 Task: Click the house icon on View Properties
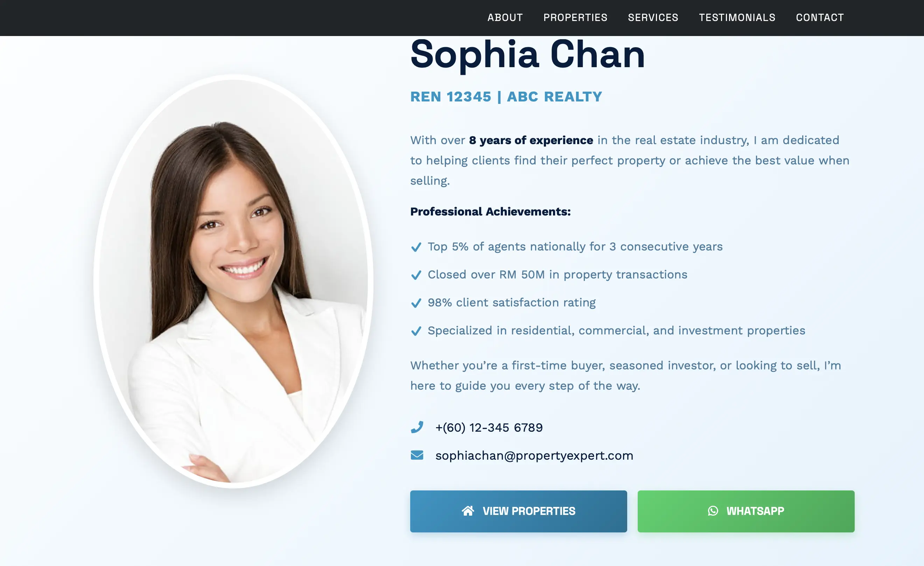(x=468, y=510)
